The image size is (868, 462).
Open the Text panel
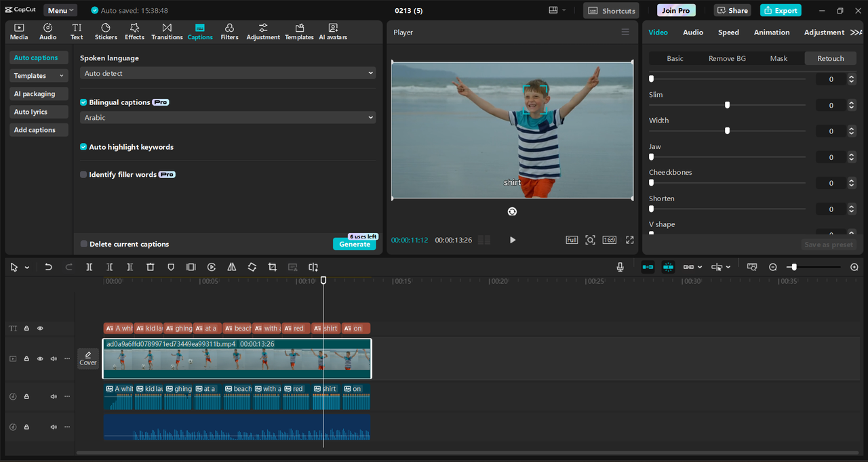pyautogui.click(x=77, y=32)
